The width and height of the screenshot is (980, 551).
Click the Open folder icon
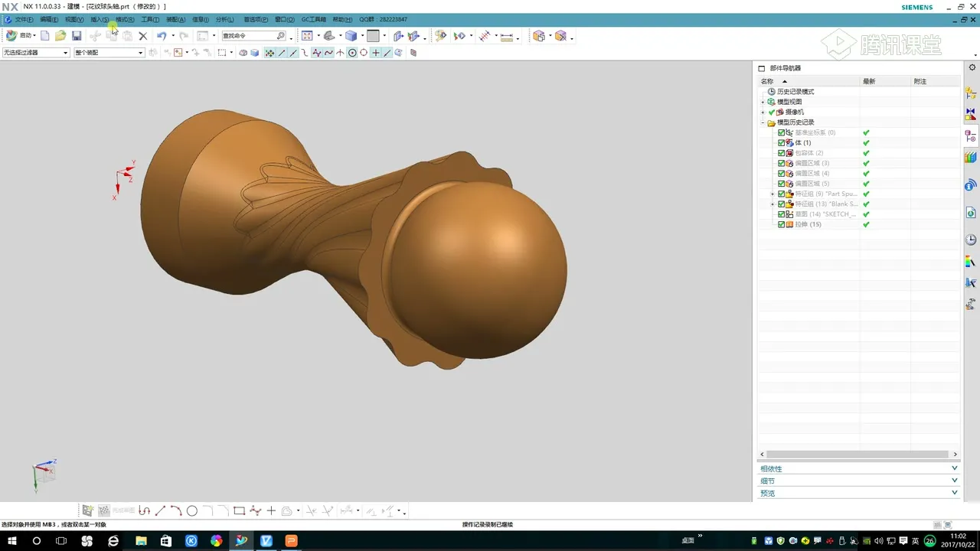[x=60, y=36]
